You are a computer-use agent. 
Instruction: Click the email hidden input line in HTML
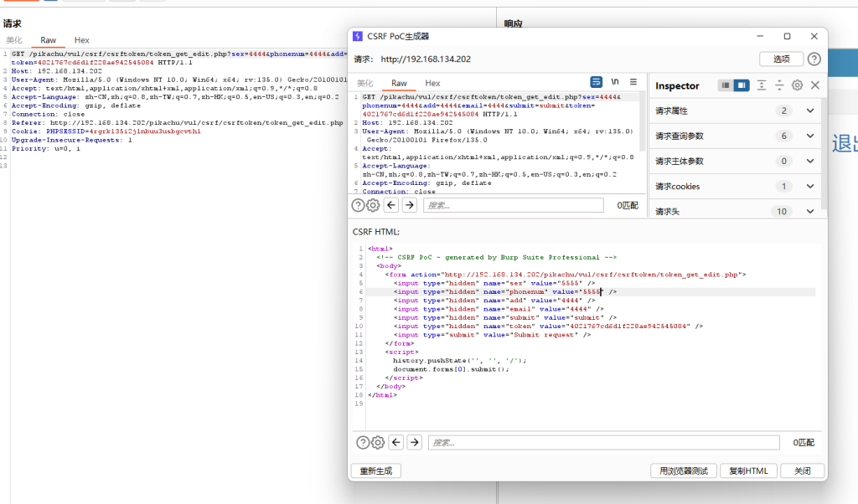[x=500, y=310]
